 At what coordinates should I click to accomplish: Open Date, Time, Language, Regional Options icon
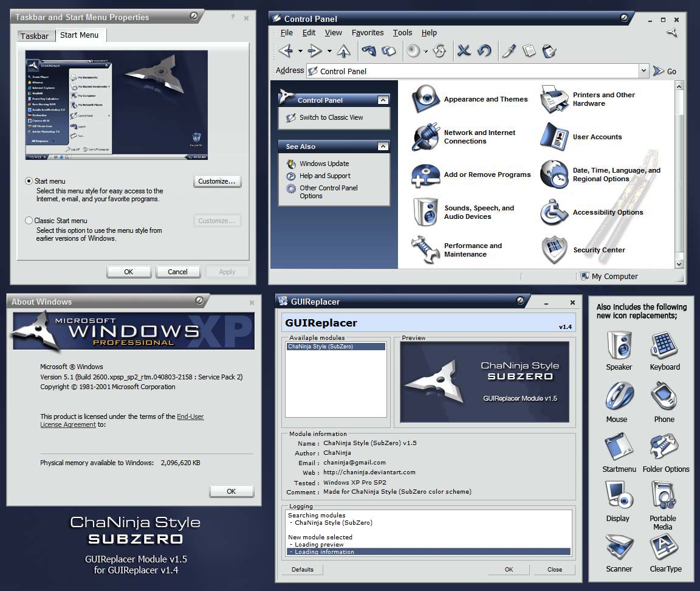pos(554,175)
